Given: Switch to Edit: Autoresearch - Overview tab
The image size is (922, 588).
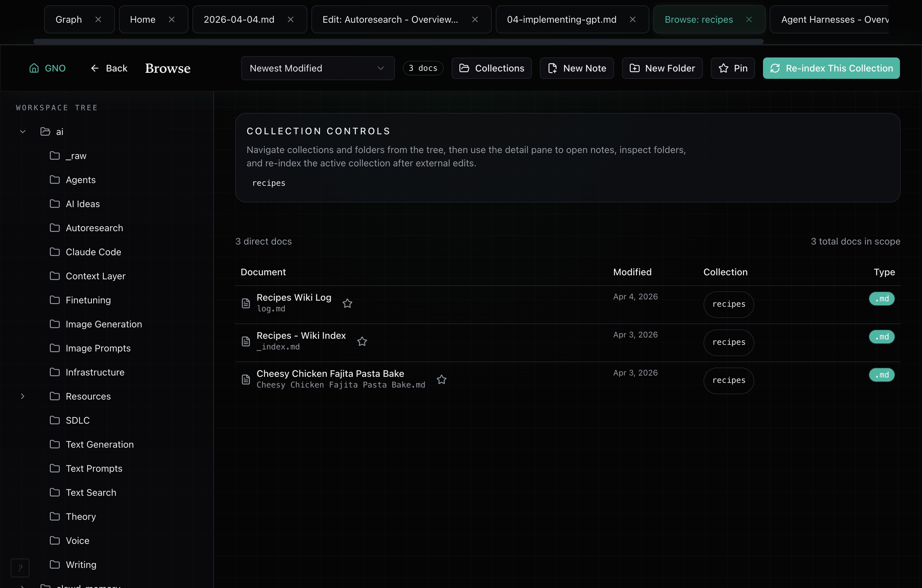Looking at the screenshot, I should point(390,19).
